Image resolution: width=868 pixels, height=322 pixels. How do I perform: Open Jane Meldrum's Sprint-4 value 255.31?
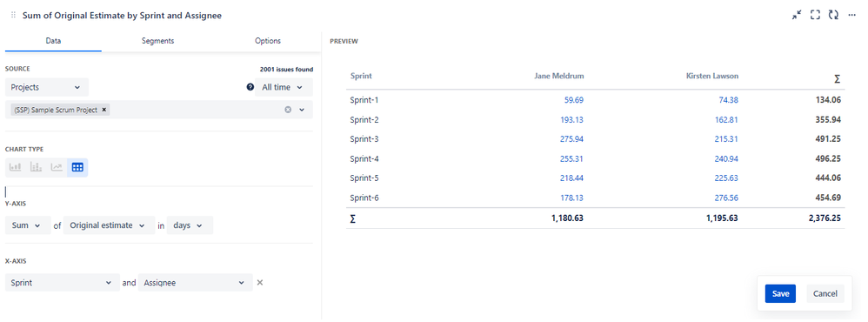571,158
